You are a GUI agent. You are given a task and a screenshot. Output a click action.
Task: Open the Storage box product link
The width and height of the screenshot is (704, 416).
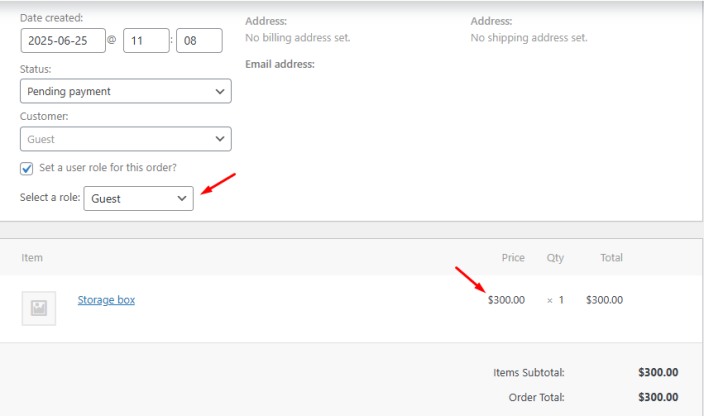[106, 299]
